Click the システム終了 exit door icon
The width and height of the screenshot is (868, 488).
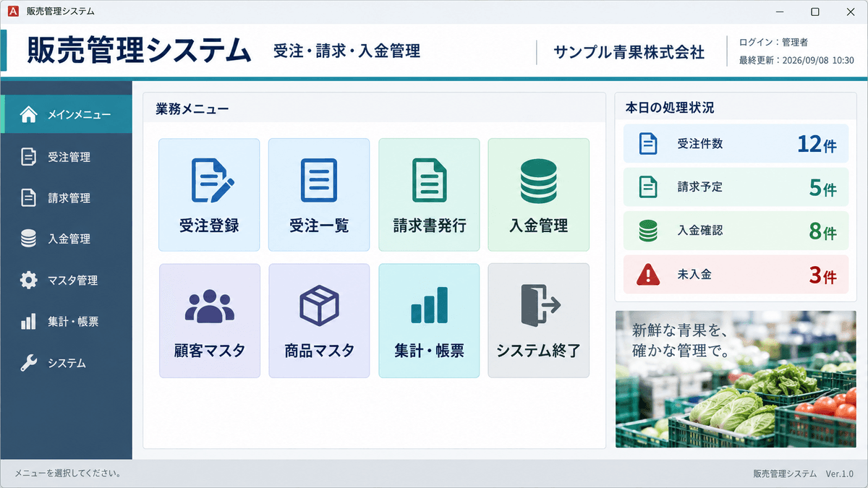tap(540, 304)
